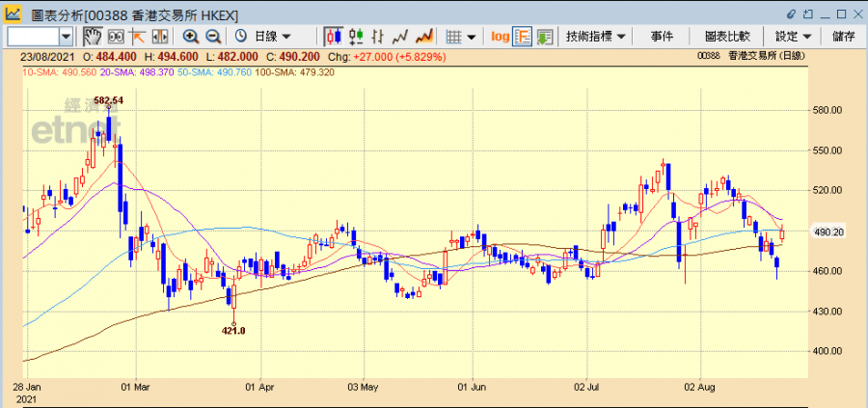Image resolution: width=868 pixels, height=408 pixels.
Task: Toggle the chart legend panel icon
Action: [523, 36]
